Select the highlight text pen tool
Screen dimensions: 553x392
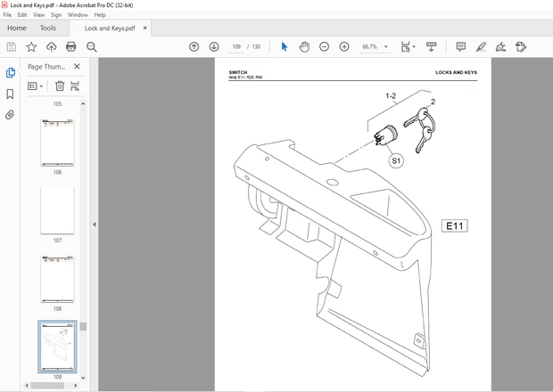coord(481,47)
